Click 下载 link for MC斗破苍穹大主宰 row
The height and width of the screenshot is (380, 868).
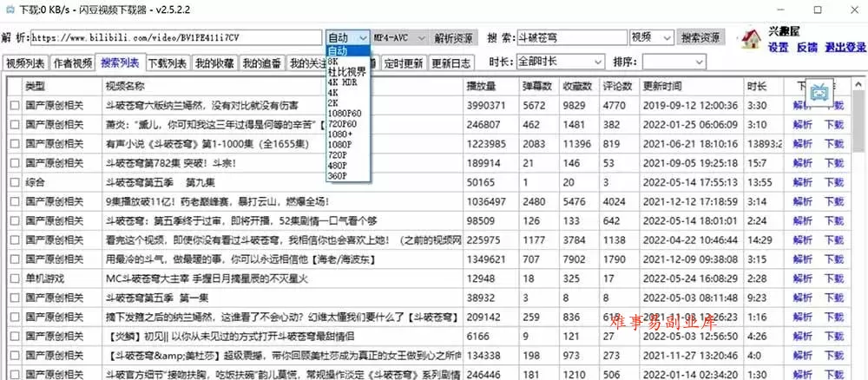[x=834, y=278]
